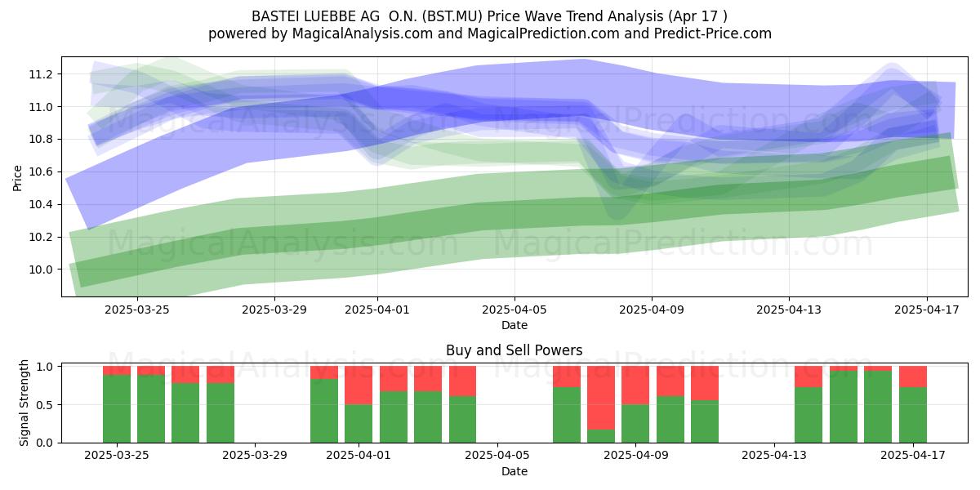Click the 'Buy and Sell Powers' chart title
The image size is (980, 490).
click(514, 350)
